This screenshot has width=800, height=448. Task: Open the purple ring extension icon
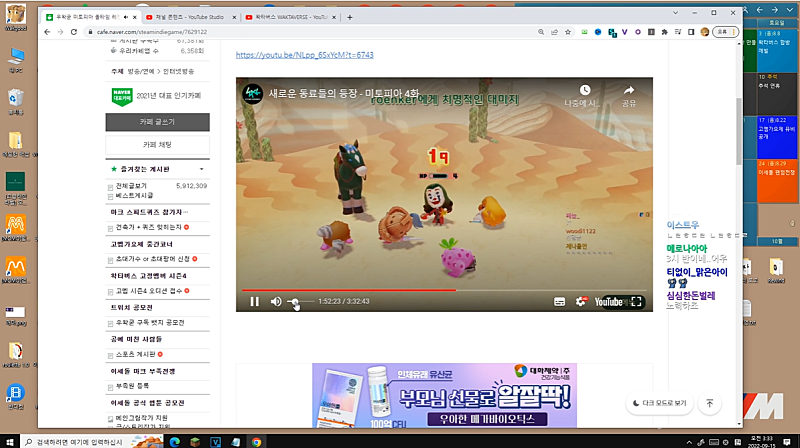point(638,32)
